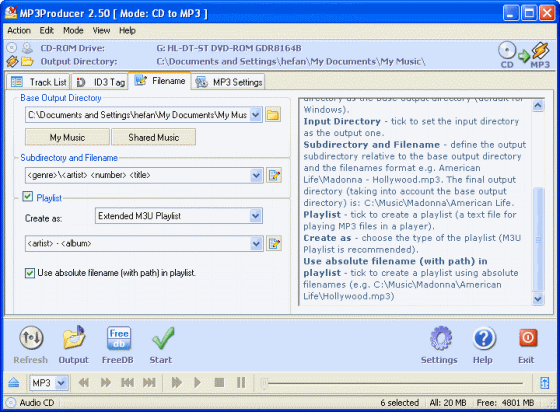Expand the playlist name format dropdown
Screen dimensions: 560x412
(256, 243)
